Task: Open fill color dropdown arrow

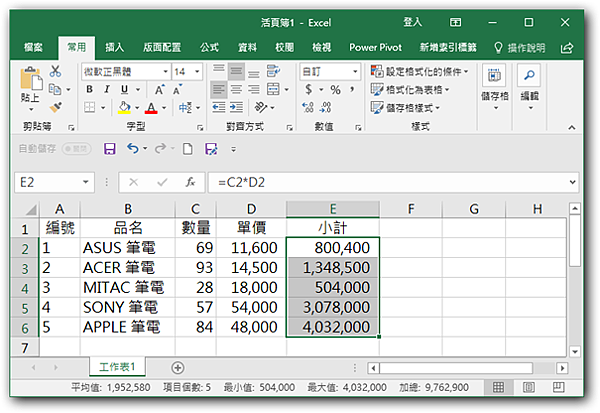Action: tap(137, 108)
